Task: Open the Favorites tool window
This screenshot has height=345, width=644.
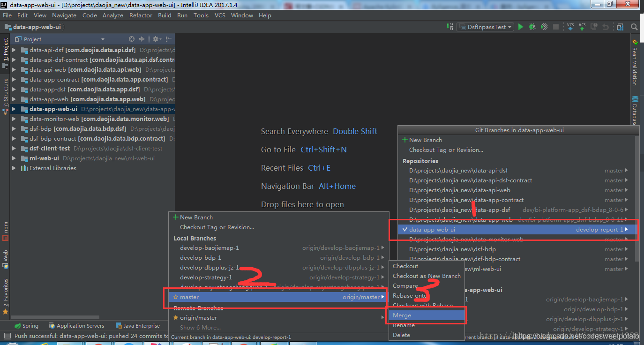Action: pos(5,296)
